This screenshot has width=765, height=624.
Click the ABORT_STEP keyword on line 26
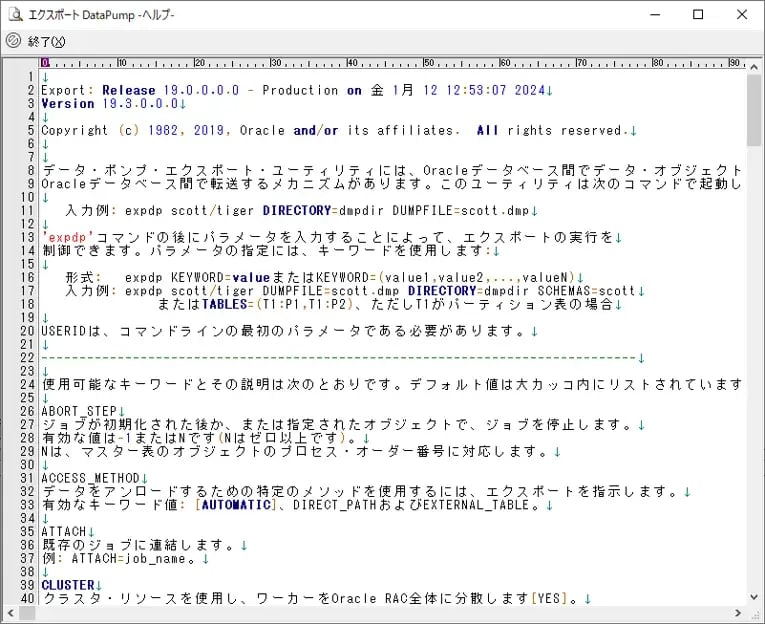79,411
